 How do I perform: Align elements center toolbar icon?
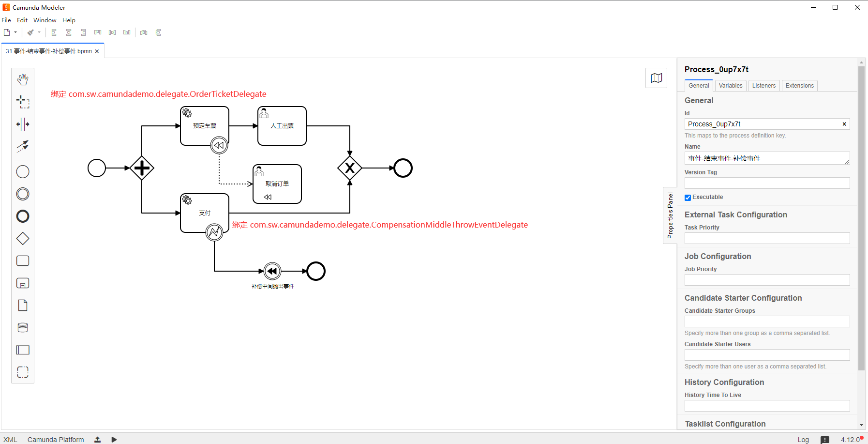pos(69,32)
